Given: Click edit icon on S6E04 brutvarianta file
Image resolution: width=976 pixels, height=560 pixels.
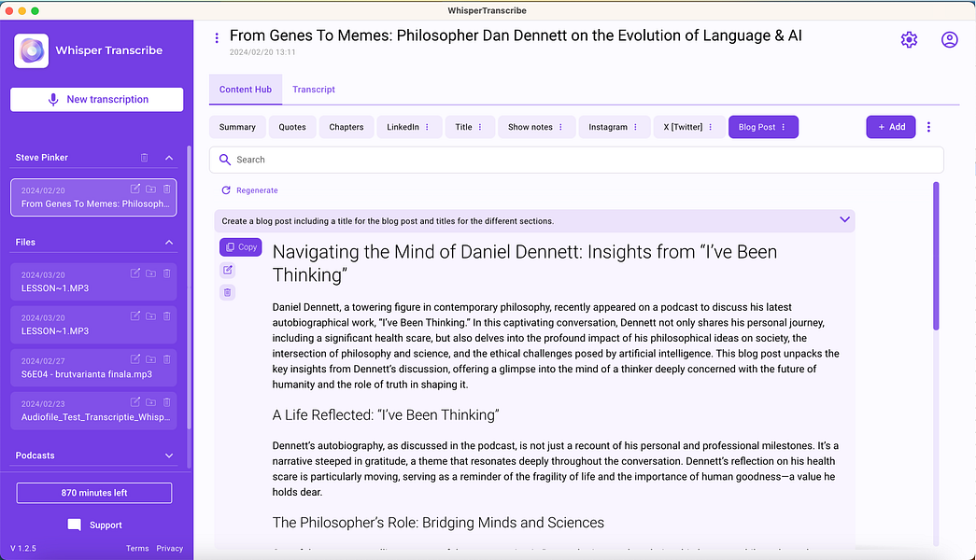Looking at the screenshot, I should [x=135, y=359].
